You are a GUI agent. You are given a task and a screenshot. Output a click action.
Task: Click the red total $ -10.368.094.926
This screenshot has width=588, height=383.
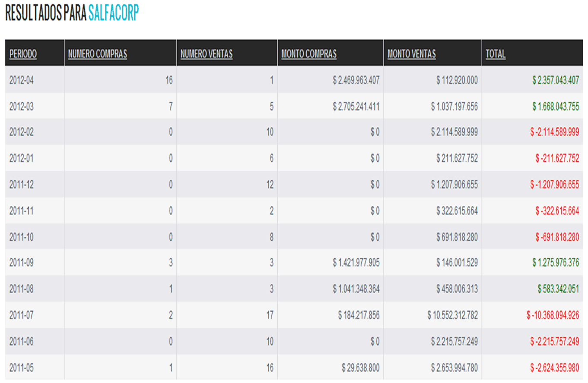pos(553,315)
